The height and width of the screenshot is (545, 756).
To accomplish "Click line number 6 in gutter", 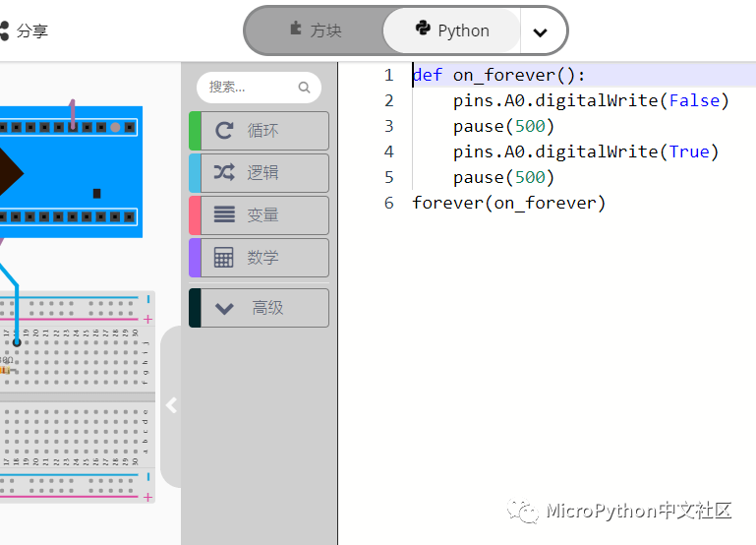I will tap(389, 203).
